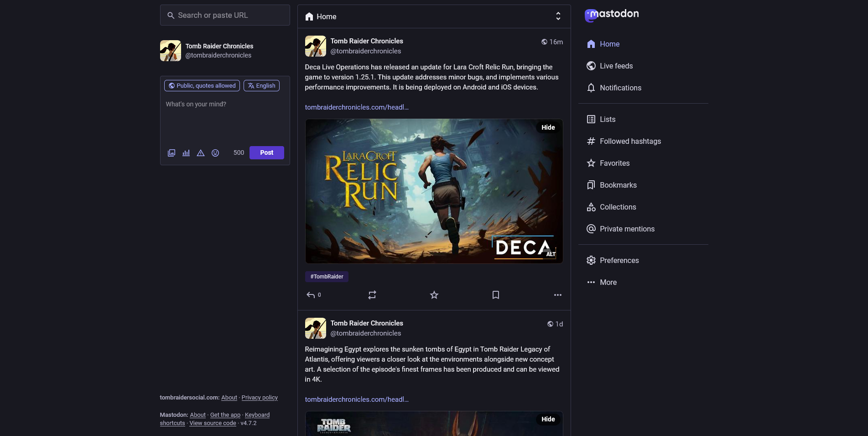Click the Mastodon logo

tap(612, 15)
